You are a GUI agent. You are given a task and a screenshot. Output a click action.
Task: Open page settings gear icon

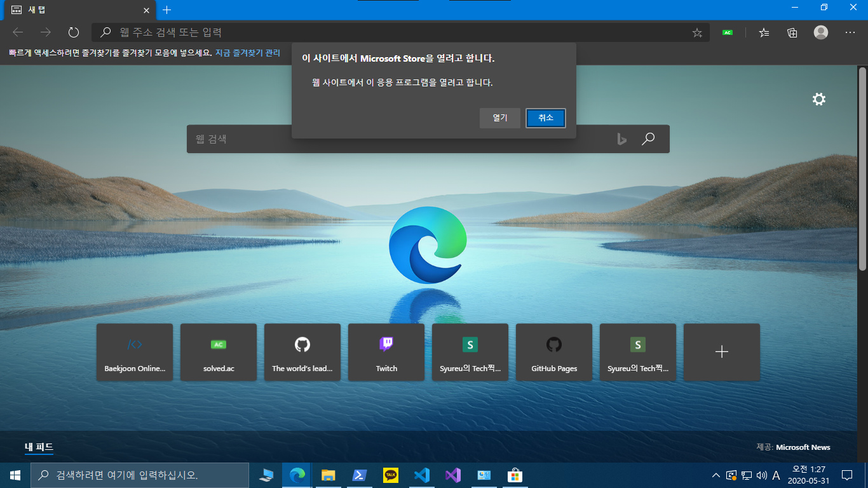tap(819, 99)
